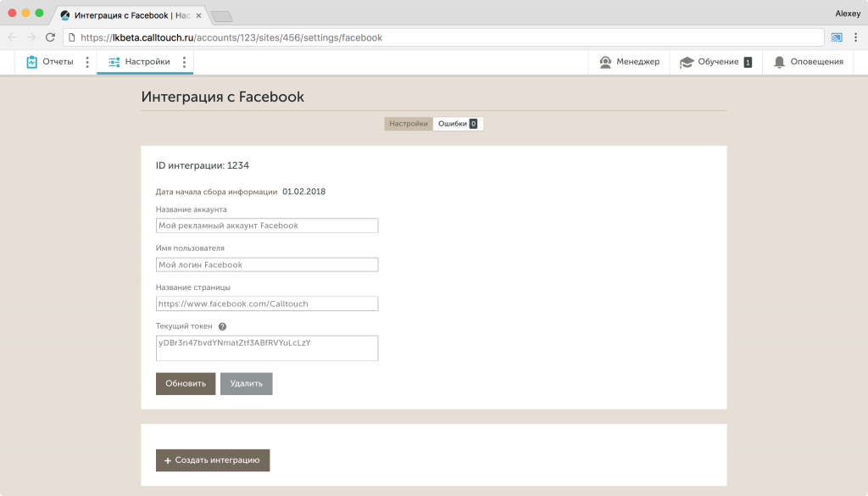Screen dimensions: 868x496
Task: Click the Текущий токен label
Action: pos(184,326)
